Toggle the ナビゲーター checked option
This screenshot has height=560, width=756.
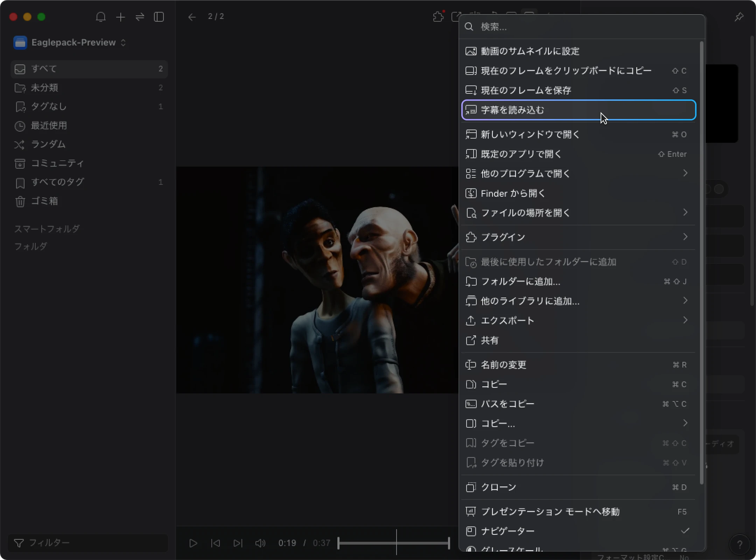[579, 531]
